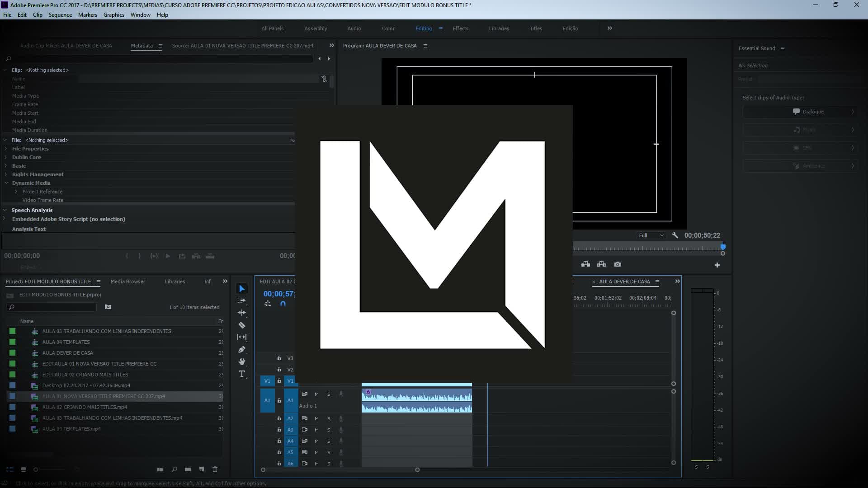Screen dimensions: 868x488
Task: Export frame with the camera icon
Action: click(618, 264)
